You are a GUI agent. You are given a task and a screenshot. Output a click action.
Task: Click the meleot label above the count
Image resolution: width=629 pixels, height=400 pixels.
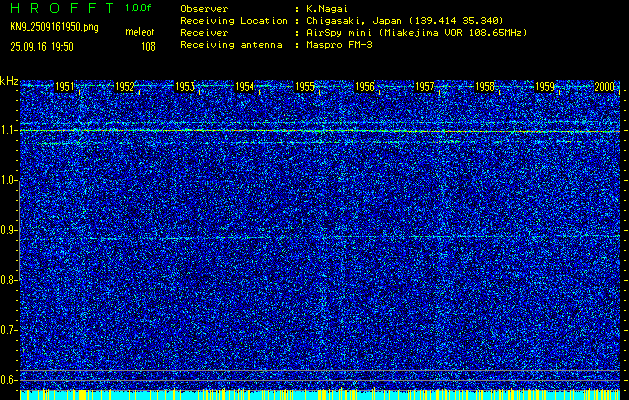pyautogui.click(x=140, y=32)
